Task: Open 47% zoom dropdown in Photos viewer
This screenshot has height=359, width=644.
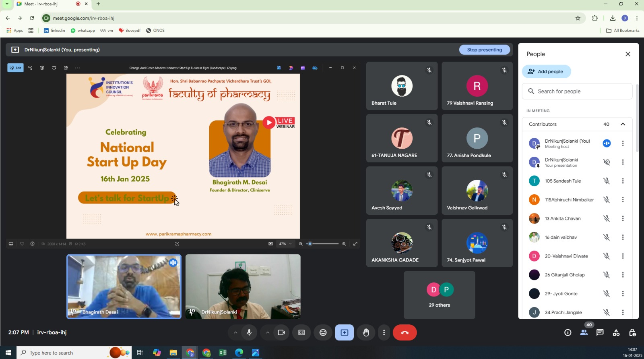Action: point(286,244)
